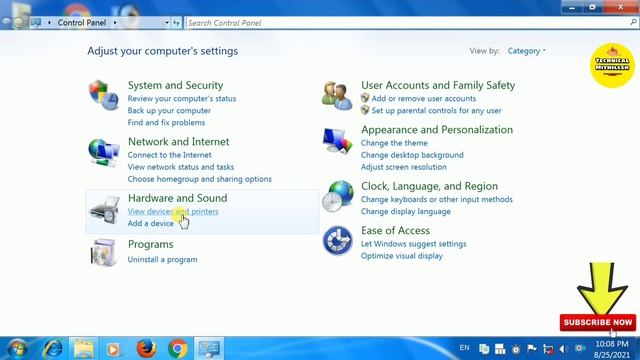
Task: Click the Control Panel taskbar button
Action: [x=209, y=349]
